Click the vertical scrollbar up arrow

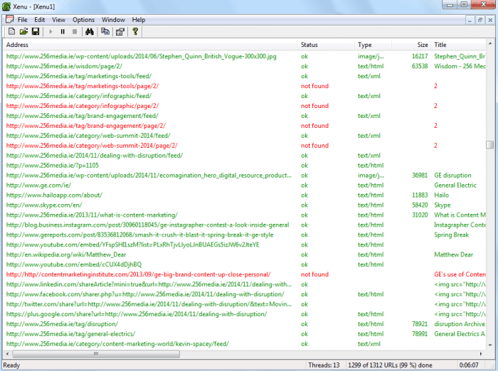(490, 44)
